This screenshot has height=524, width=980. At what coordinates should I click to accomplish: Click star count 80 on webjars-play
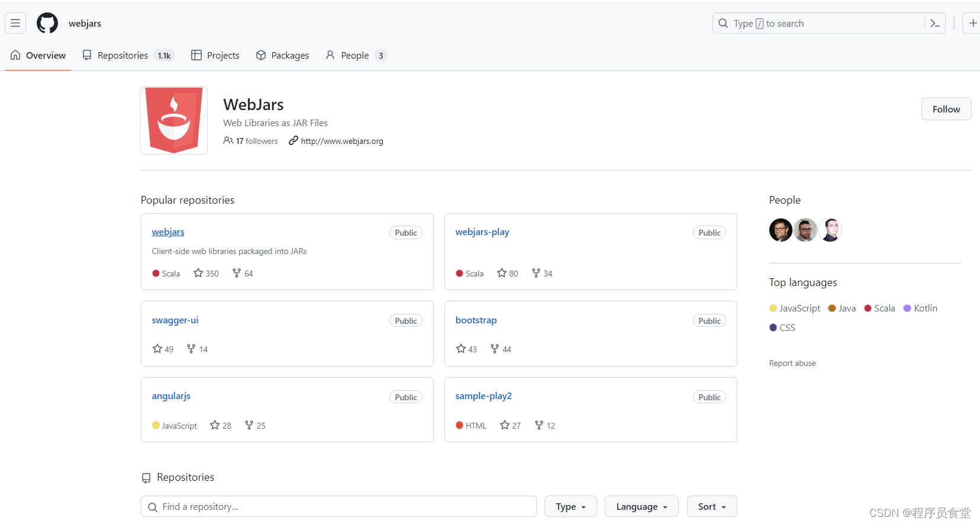(508, 273)
